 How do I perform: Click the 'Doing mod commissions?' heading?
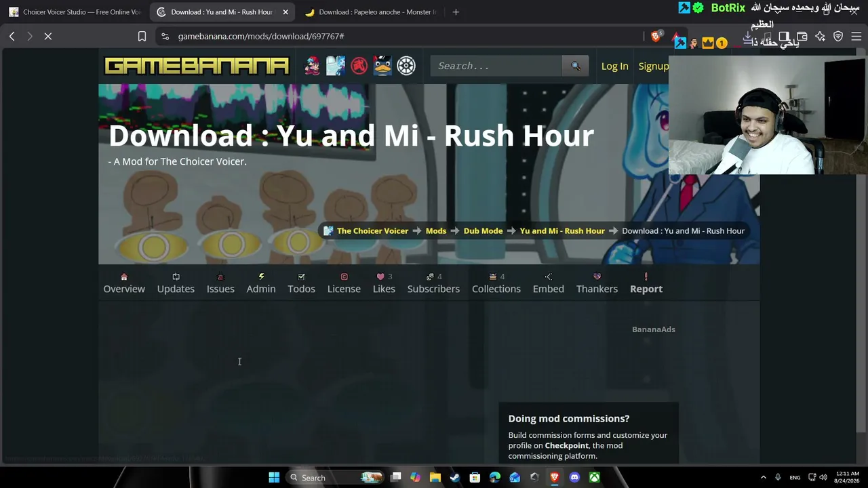click(x=569, y=418)
